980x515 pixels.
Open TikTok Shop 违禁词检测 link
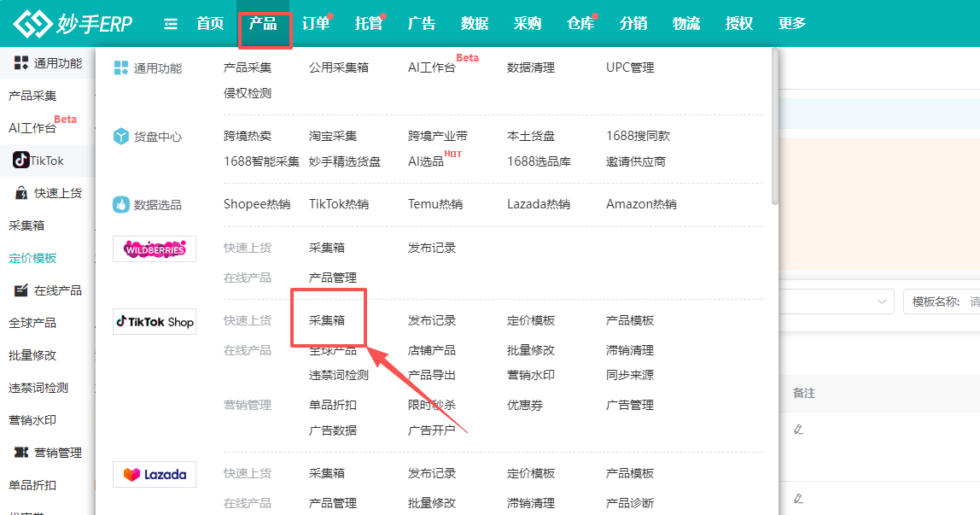click(339, 375)
